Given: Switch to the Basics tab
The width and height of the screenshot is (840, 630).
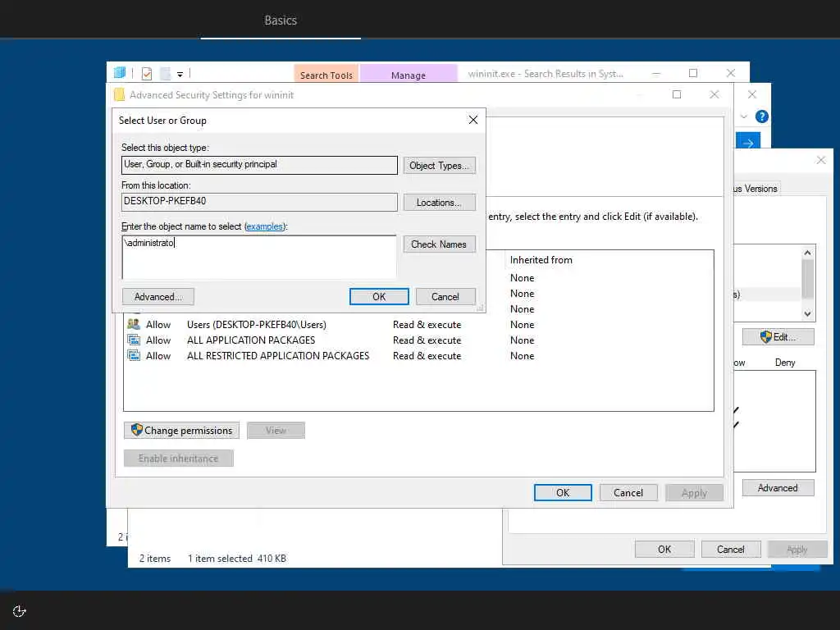Looking at the screenshot, I should [281, 21].
